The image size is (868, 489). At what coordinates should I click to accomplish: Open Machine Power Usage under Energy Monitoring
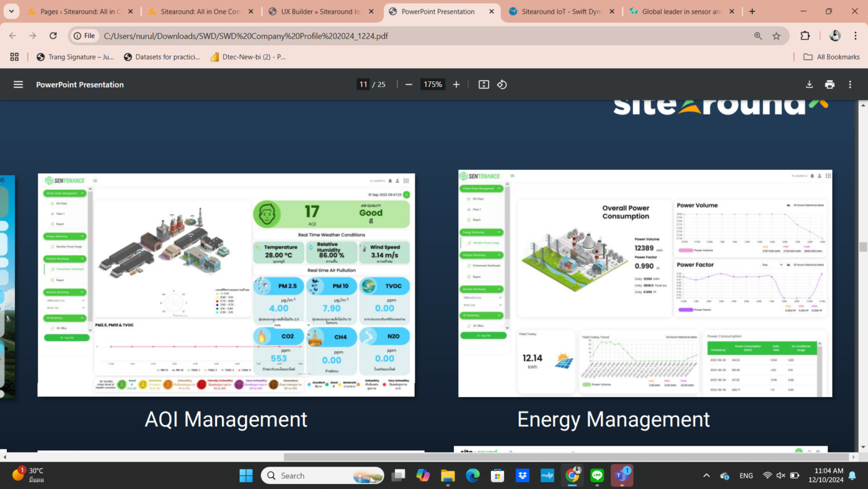69,246
